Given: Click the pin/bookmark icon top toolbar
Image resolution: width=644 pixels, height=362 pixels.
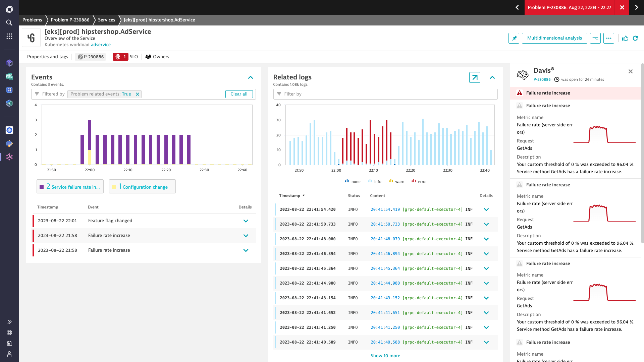Looking at the screenshot, I should click(x=515, y=38).
